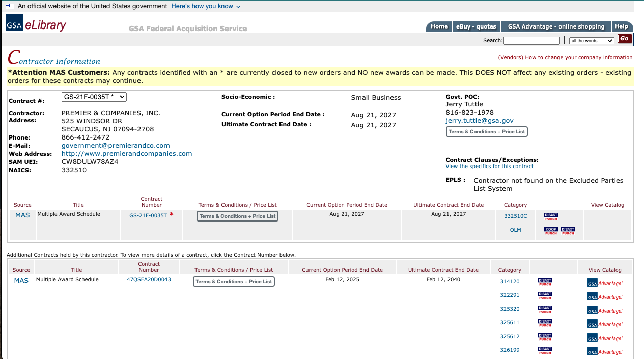Viewport: 644px width, 359px height.
Task: Open GSA Advantage catalog for category 326199
Action: click(605, 352)
